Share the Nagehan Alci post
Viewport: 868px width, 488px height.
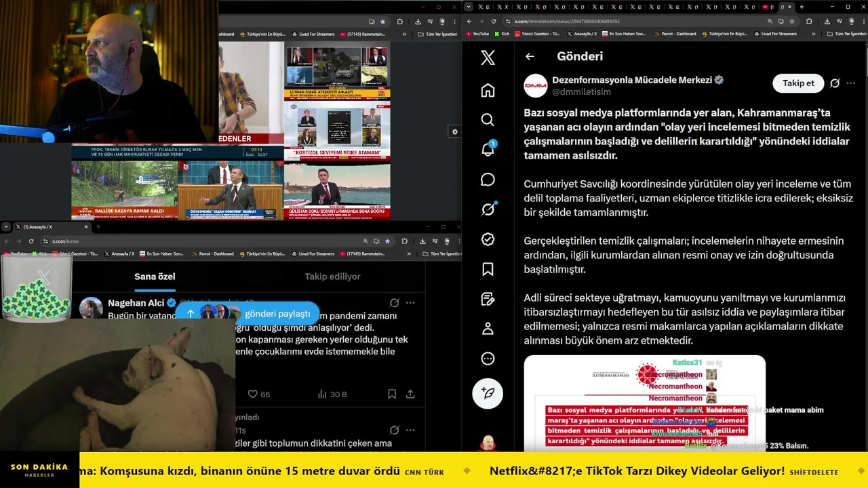click(410, 394)
